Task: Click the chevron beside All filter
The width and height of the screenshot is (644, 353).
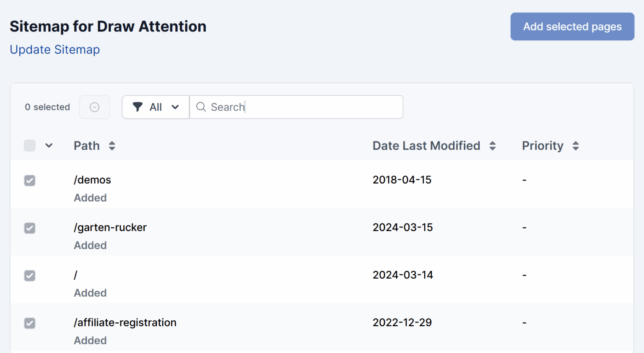Action: (175, 107)
